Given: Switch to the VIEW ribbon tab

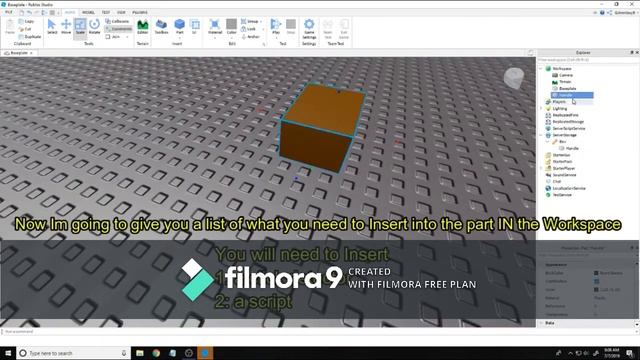Looking at the screenshot, I should coord(121,13).
